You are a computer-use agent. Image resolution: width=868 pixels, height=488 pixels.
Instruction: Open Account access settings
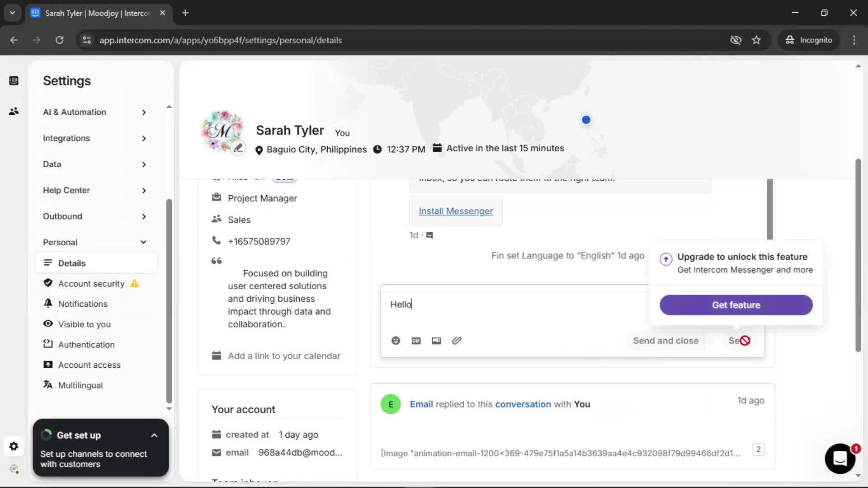89,365
